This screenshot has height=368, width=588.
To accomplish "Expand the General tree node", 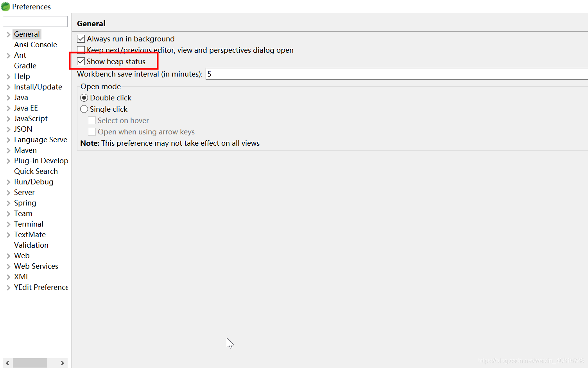I will click(8, 34).
